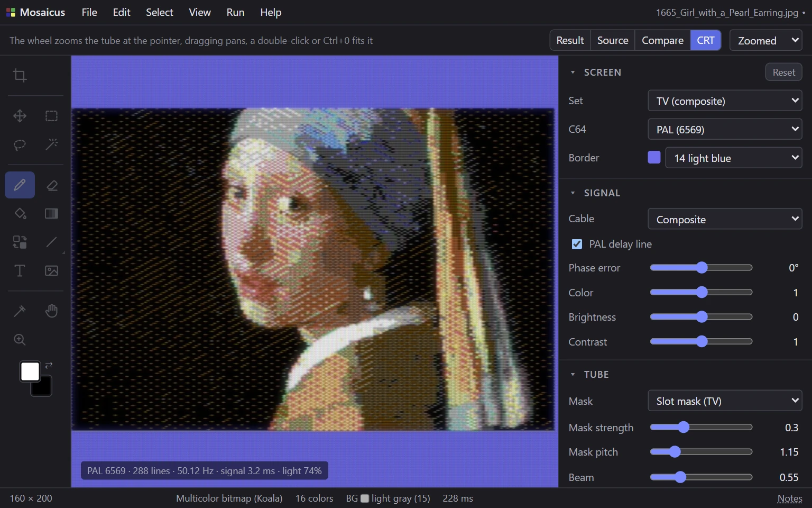Open the Notes link in status bar
The width and height of the screenshot is (812, 508).
(790, 498)
